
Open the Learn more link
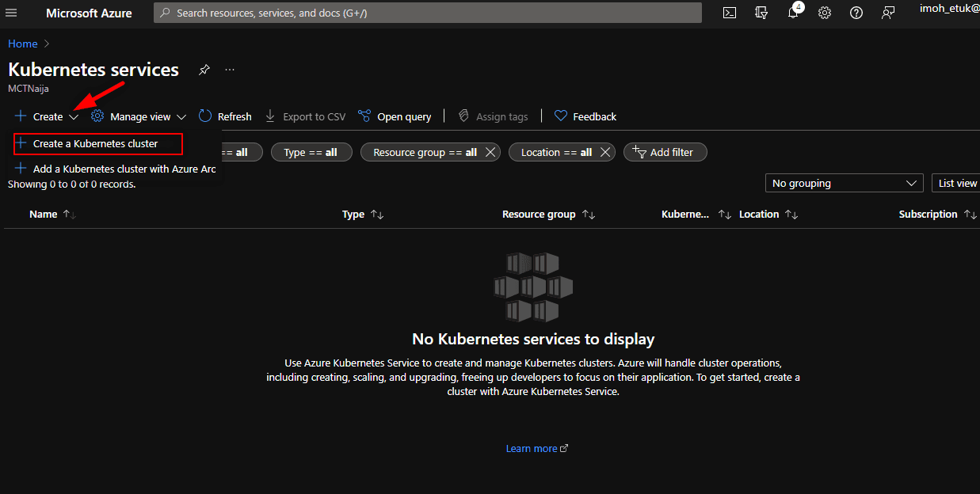[x=537, y=448]
